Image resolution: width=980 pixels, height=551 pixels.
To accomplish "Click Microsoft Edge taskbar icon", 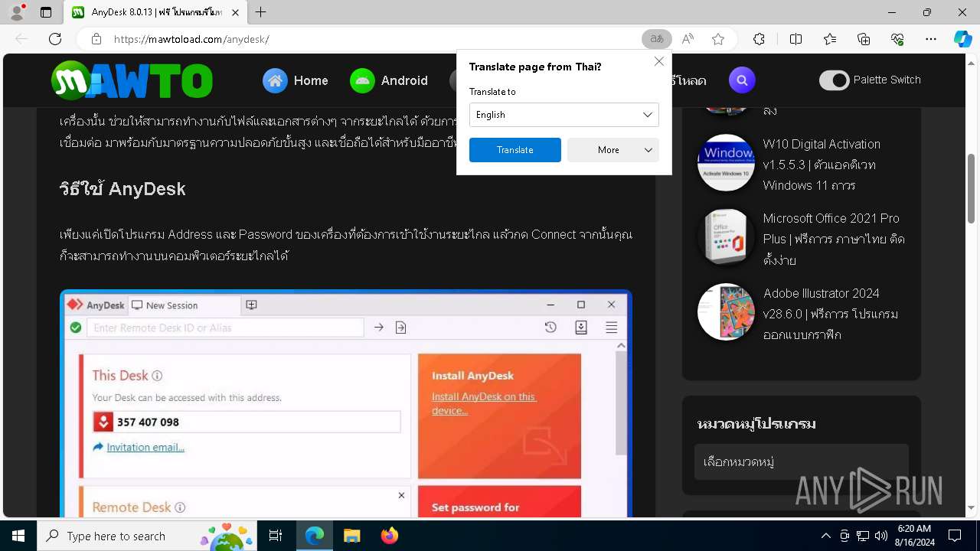I will point(315,536).
